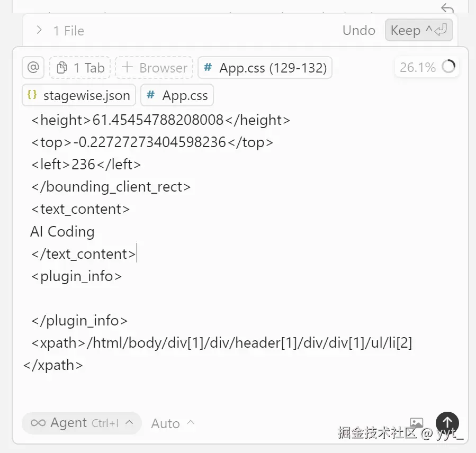The width and height of the screenshot is (476, 453).
Task: Attach an image using the picture icon
Action: [x=417, y=422]
